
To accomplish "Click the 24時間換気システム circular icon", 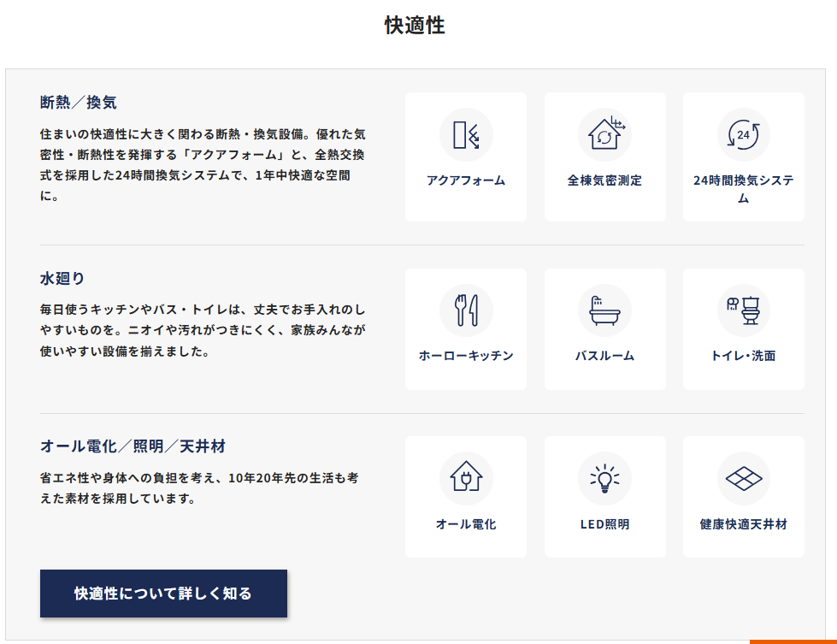I will click(743, 135).
